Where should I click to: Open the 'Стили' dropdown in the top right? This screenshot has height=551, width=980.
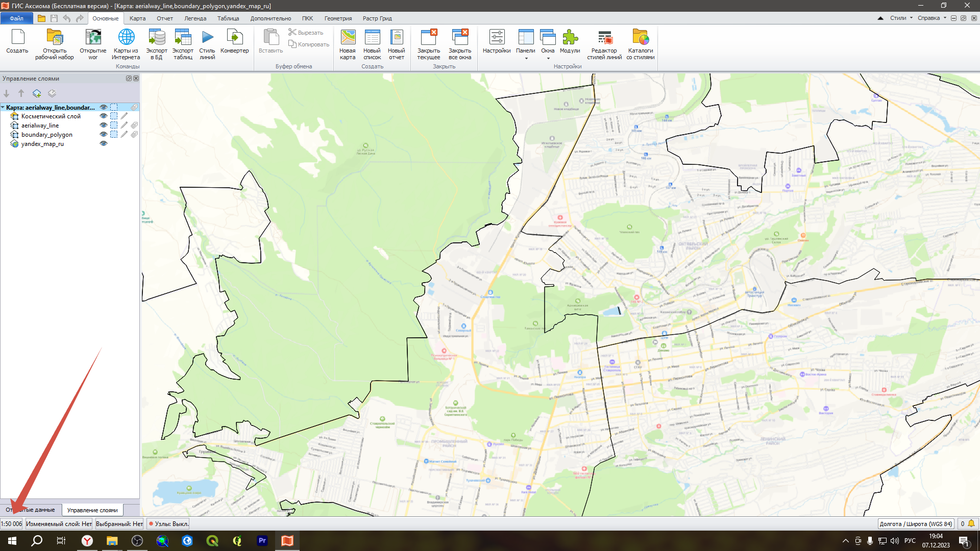click(x=901, y=18)
